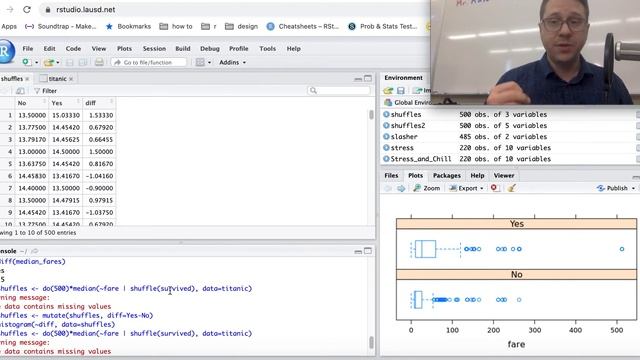Click the new file icon in RStudio toolbar
Viewport: 640px width, 360px height.
tap(27, 62)
